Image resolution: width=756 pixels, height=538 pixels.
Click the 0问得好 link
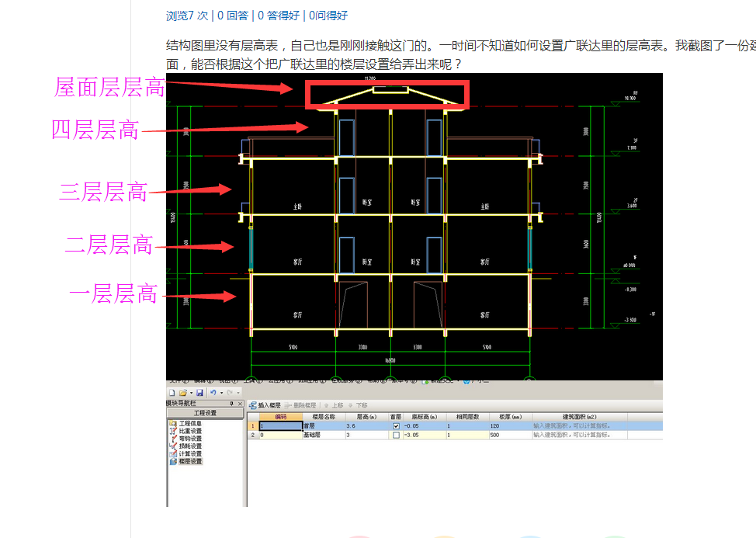pyautogui.click(x=328, y=16)
